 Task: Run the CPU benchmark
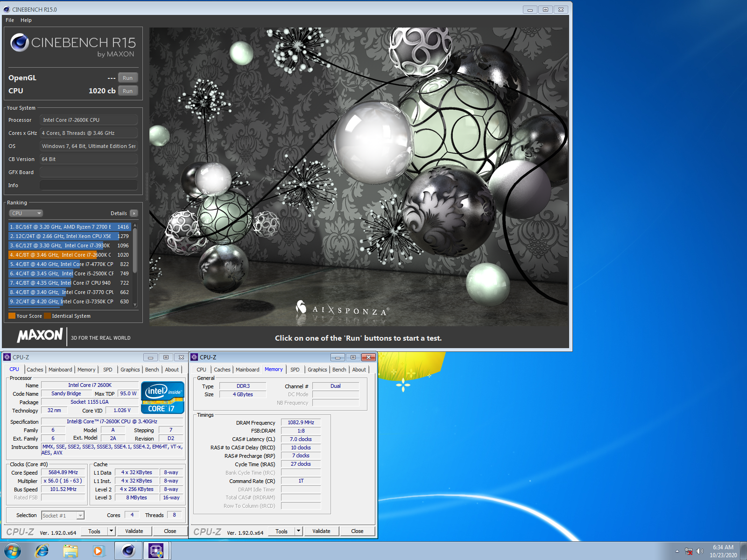(127, 91)
